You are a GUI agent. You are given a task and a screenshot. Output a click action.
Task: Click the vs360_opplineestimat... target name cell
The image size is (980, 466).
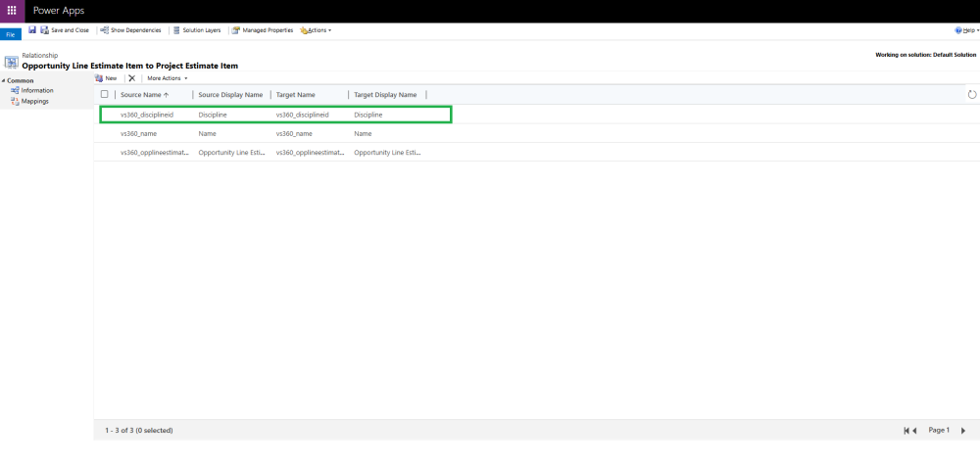[x=310, y=153]
